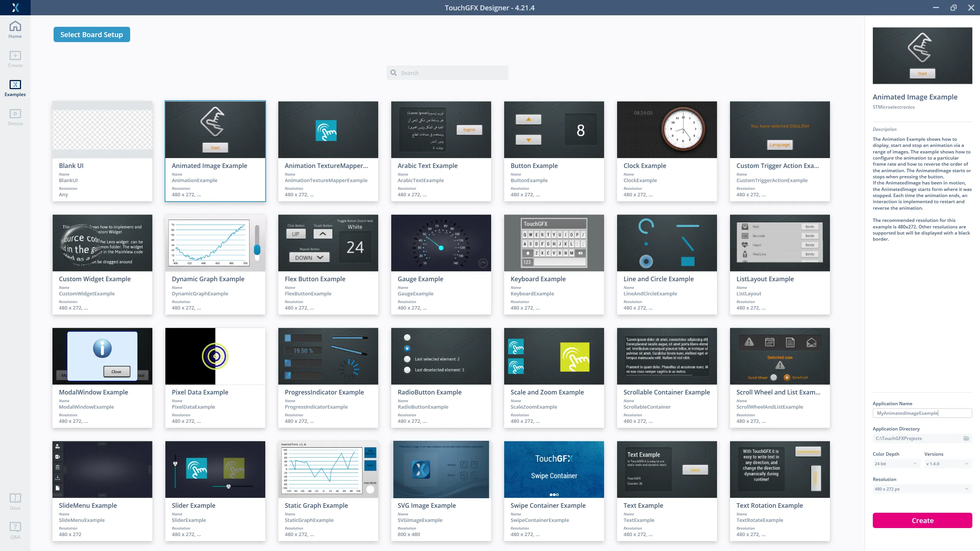Image resolution: width=980 pixels, height=551 pixels.
Task: Pick the RadioButton Example thumbnail
Action: tap(441, 356)
